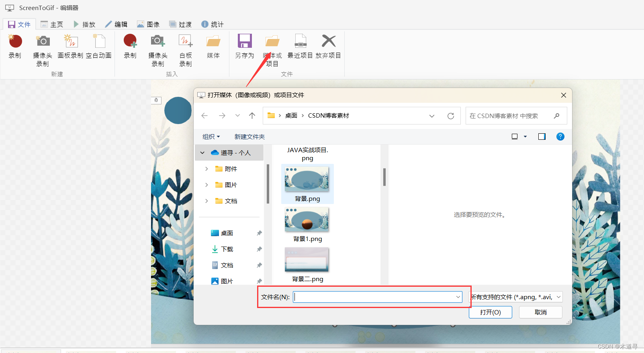Toggle the preview pane

coord(542,137)
